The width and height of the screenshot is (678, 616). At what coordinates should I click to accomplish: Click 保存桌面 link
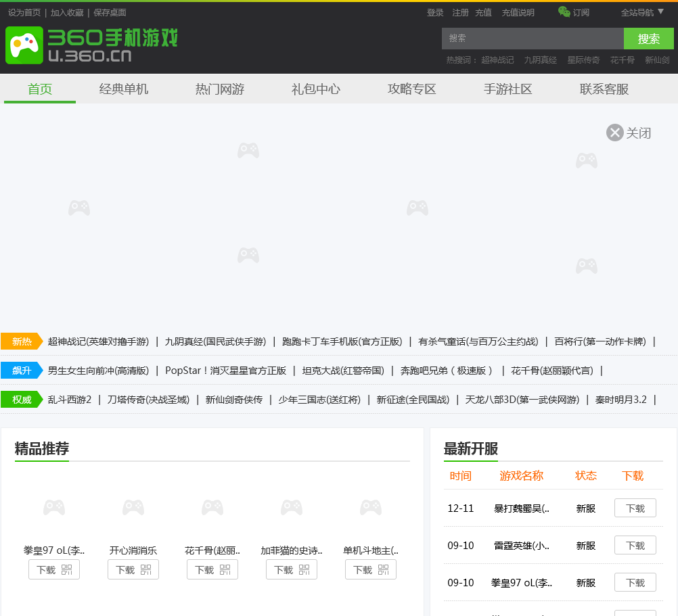coord(110,13)
